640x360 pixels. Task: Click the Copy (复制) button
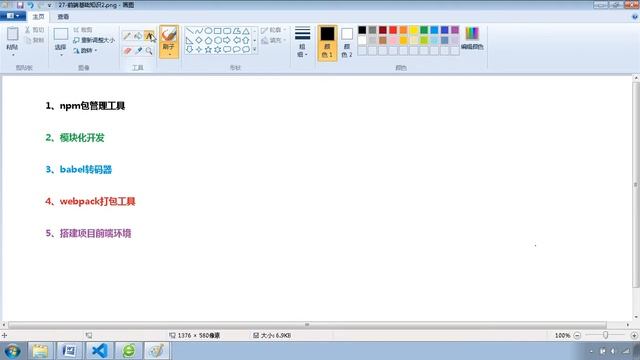pos(34,40)
